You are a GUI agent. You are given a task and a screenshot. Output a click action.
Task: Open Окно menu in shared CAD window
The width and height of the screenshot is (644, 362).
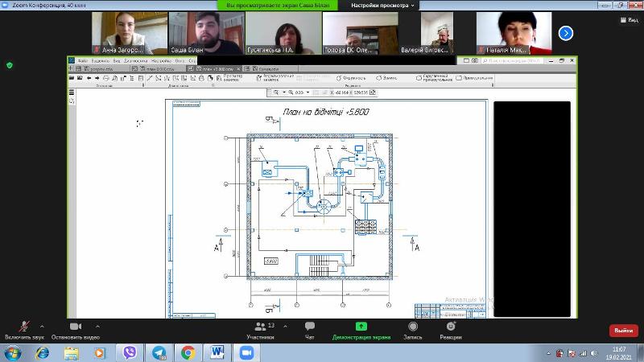pos(180,61)
